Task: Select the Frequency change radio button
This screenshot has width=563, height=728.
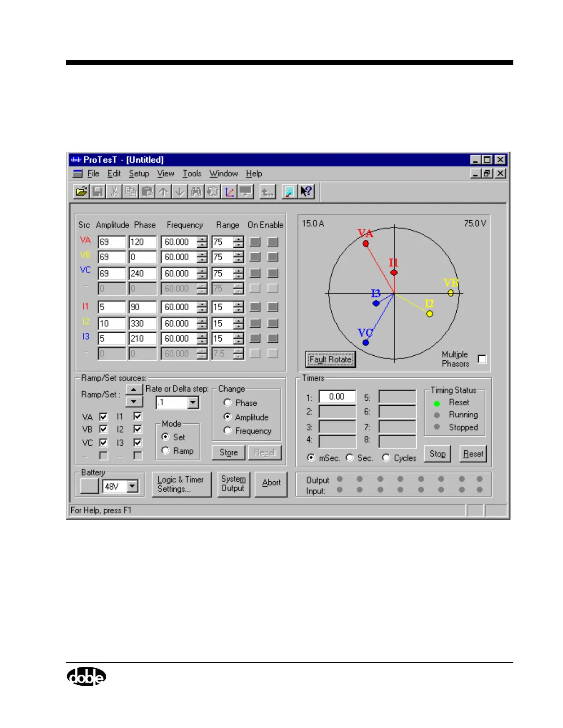Action: [227, 431]
